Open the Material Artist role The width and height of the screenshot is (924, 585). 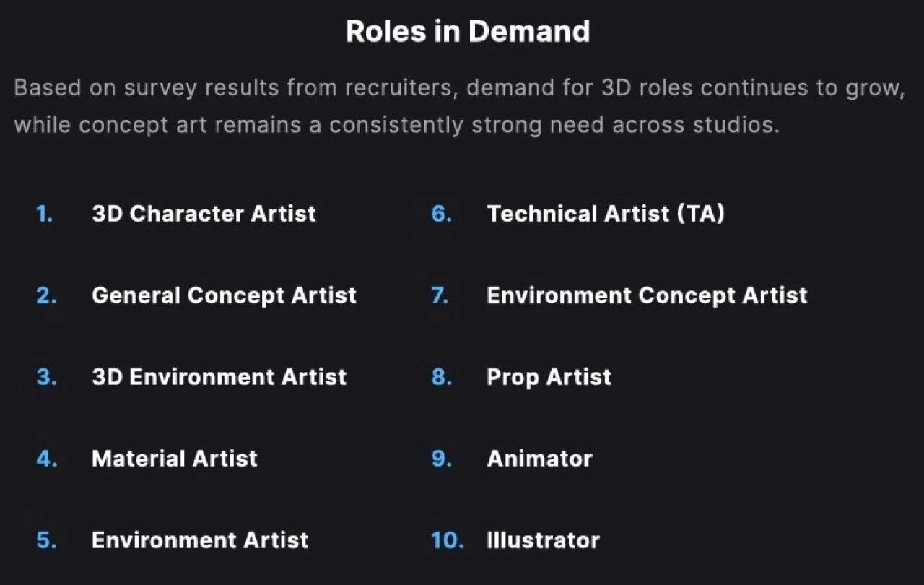175,459
